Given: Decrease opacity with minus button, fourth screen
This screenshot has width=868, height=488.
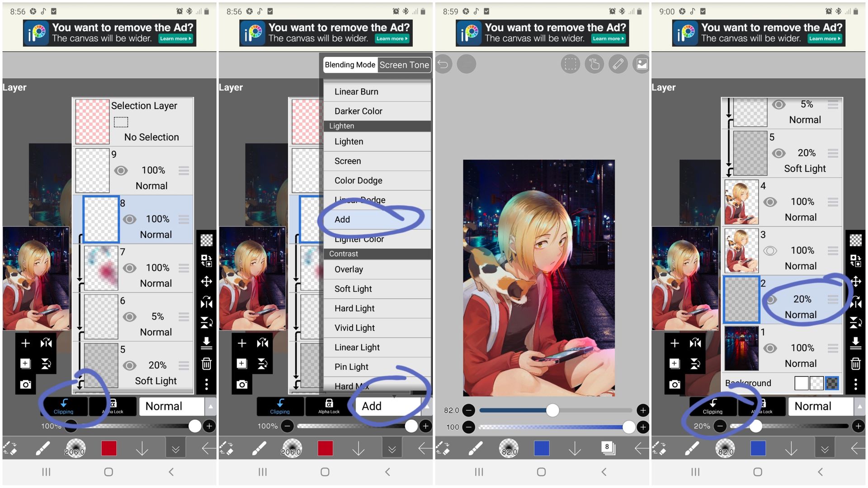Looking at the screenshot, I should [720, 426].
